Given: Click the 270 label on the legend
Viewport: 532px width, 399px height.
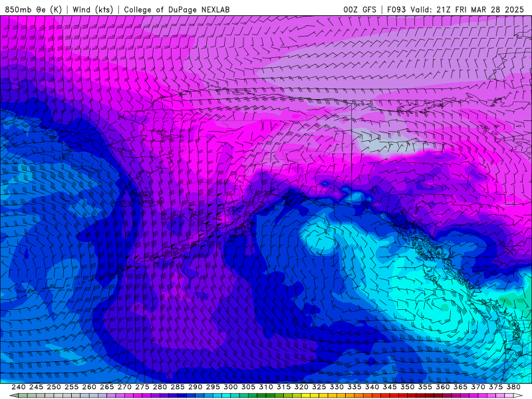Looking at the screenshot, I should coord(124,387).
